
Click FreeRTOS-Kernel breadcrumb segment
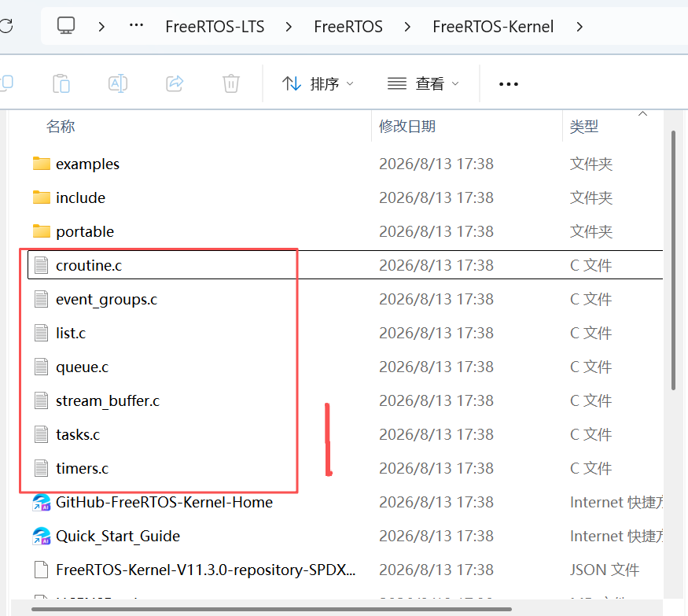pos(493,27)
